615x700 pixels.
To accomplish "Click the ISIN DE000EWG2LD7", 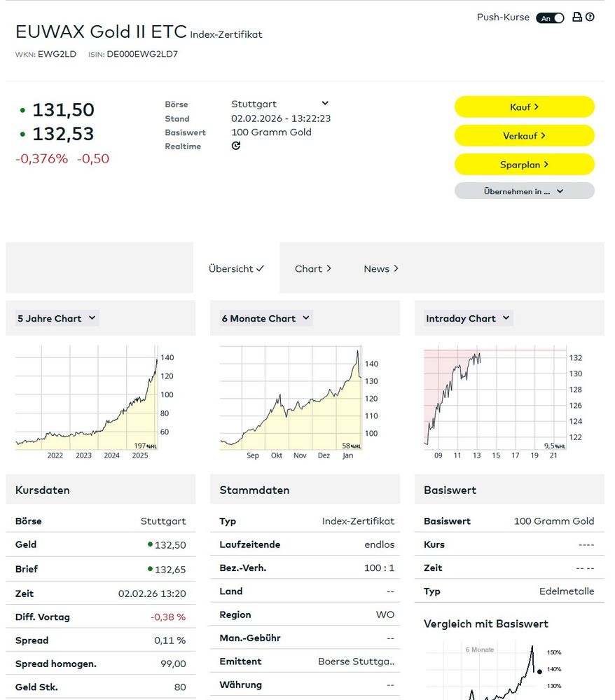I will tap(142, 54).
